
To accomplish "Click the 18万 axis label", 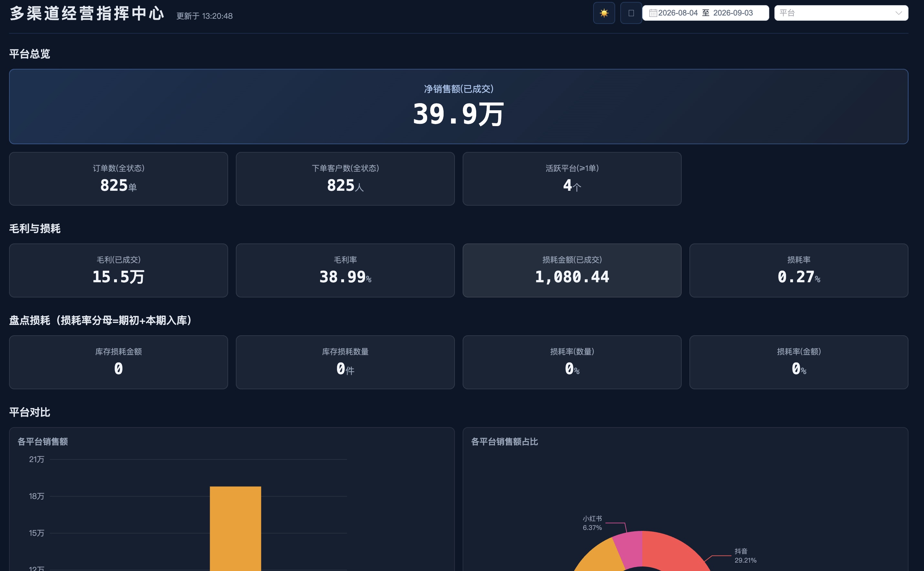I will (37, 496).
